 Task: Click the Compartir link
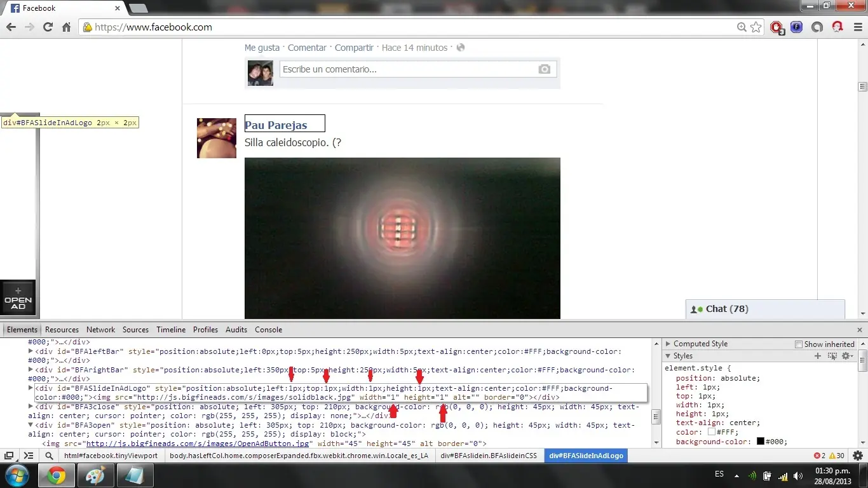coord(354,48)
